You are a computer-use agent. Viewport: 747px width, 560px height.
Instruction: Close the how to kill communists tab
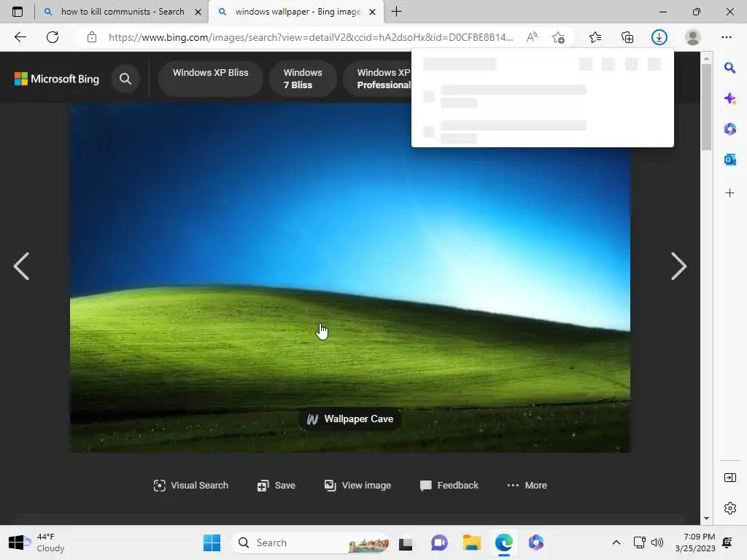198,12
